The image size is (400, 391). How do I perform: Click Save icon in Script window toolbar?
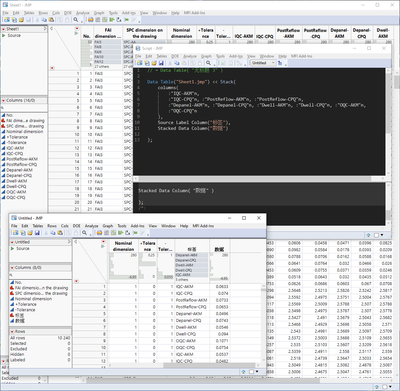[x=161, y=63]
